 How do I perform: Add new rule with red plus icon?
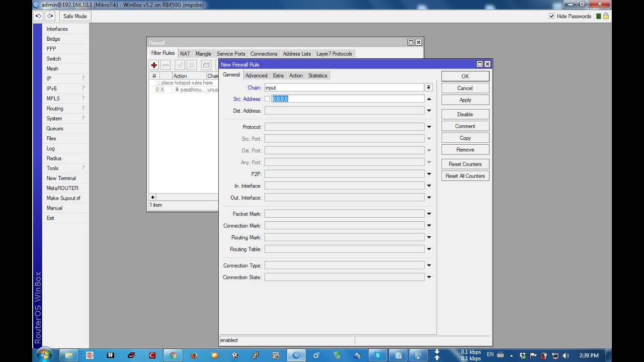tap(154, 65)
